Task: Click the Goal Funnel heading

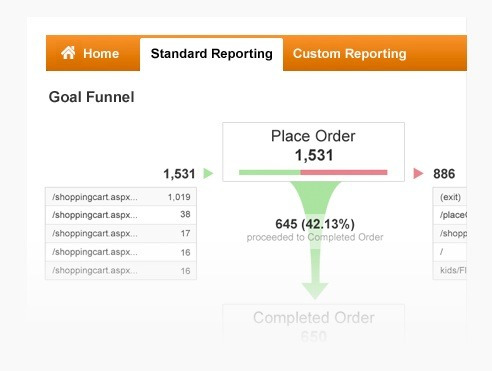Action: coord(91,97)
